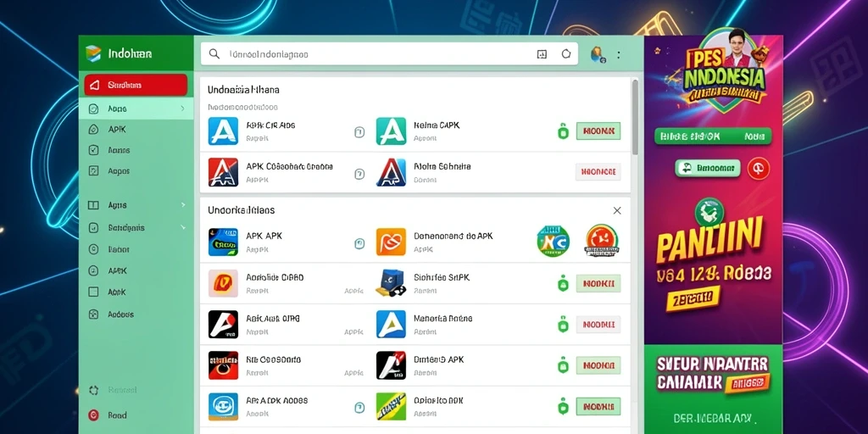Open the Opicirto B0K app icon
Screen dimensions: 868x434
(x=391, y=407)
